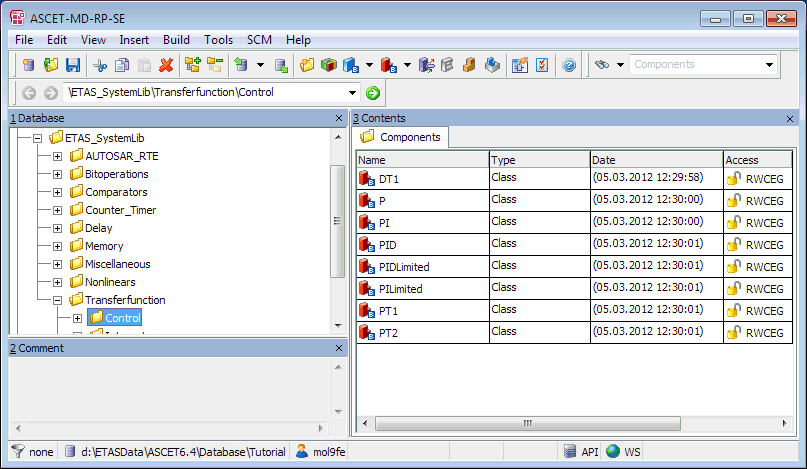Close the Comment pane

pyautogui.click(x=339, y=349)
